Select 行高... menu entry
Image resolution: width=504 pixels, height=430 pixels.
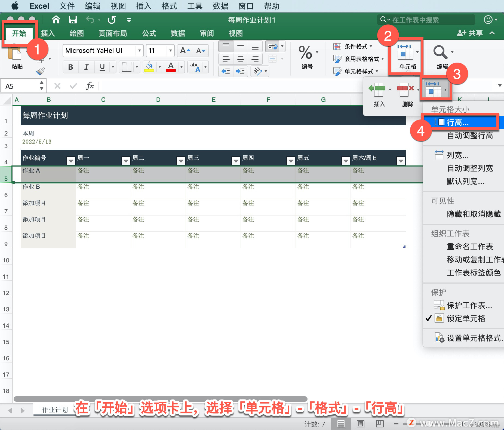(x=464, y=122)
